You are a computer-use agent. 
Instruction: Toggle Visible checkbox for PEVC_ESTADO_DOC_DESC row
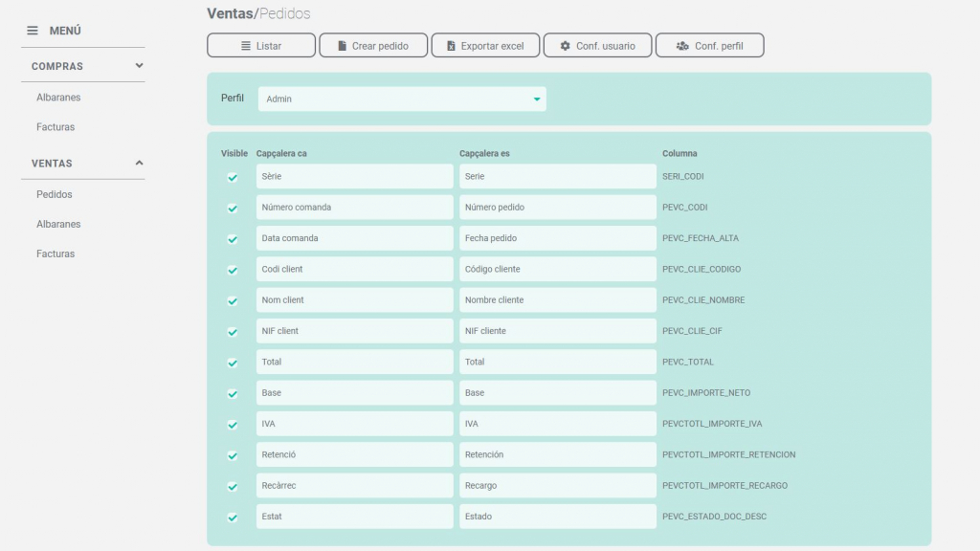click(x=233, y=518)
